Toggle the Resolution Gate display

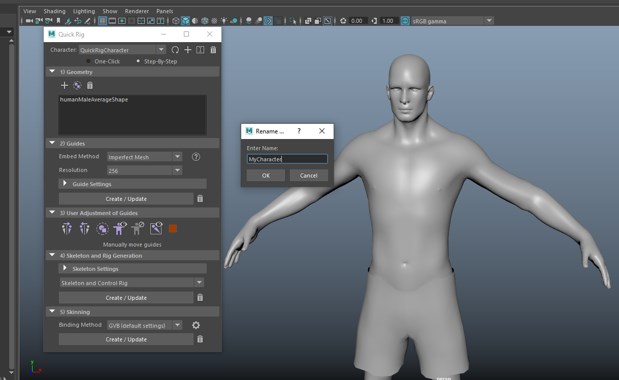(122, 21)
